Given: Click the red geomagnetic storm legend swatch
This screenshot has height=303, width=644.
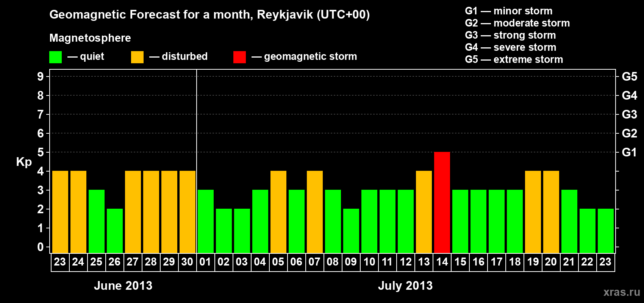Looking at the screenshot, I should coord(239,57).
